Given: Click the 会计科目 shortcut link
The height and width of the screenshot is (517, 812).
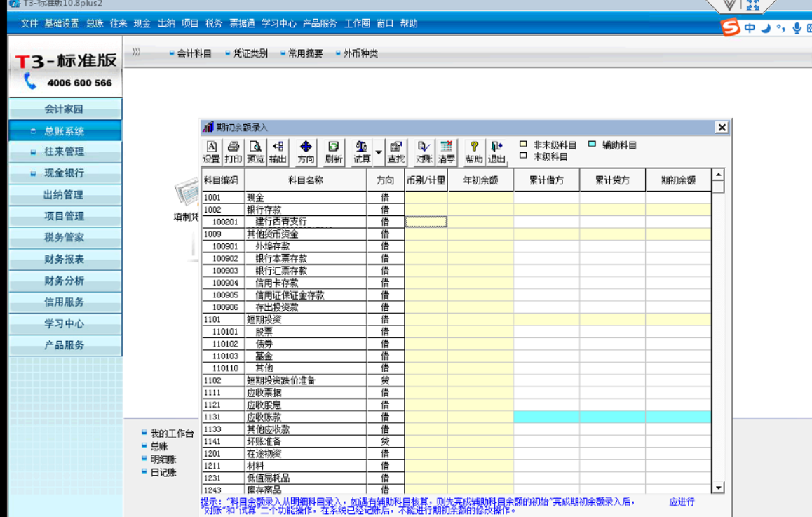Looking at the screenshot, I should click(x=194, y=53).
